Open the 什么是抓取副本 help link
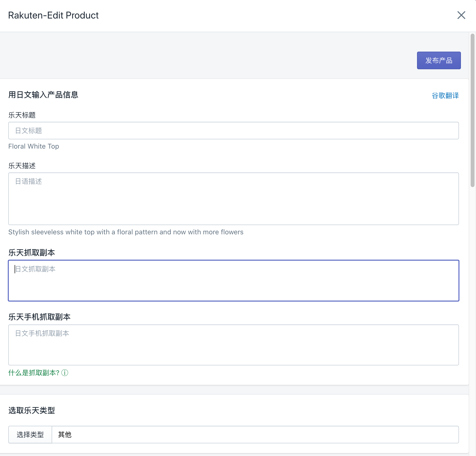This screenshot has height=456, width=476. point(34,373)
